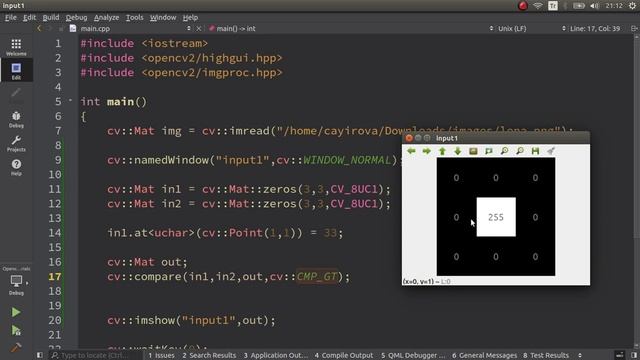Click the zoom-to-region icon in input1 toolbar

pyautogui.click(x=489, y=151)
